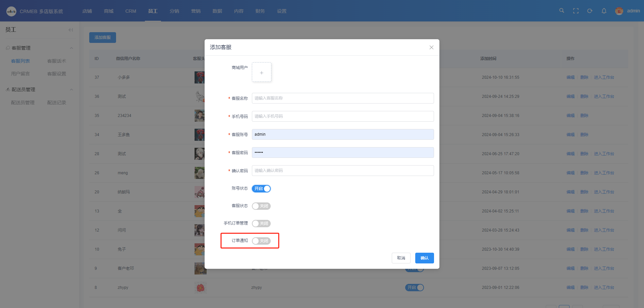Toggle fullscreen mode icon in header

click(576, 11)
